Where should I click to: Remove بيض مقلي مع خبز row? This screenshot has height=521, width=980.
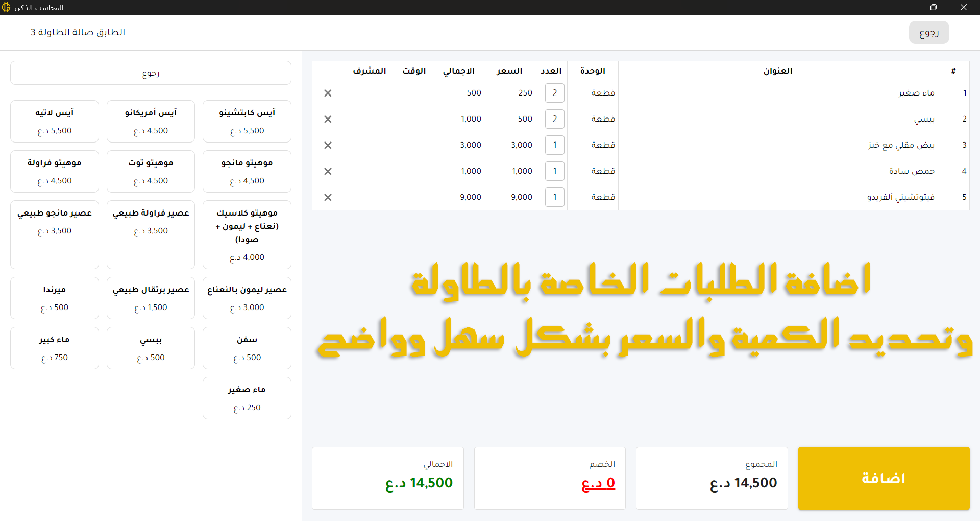[x=328, y=145]
